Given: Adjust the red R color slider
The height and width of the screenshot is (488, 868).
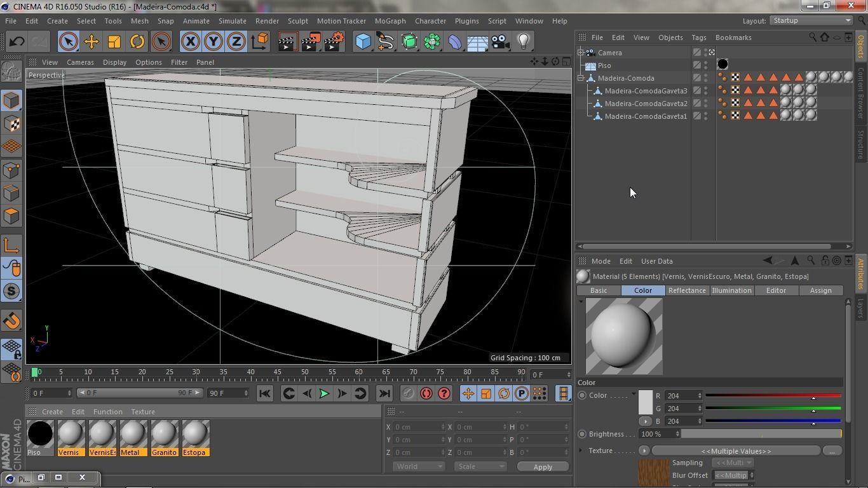Looking at the screenshot, I should coord(773,396).
